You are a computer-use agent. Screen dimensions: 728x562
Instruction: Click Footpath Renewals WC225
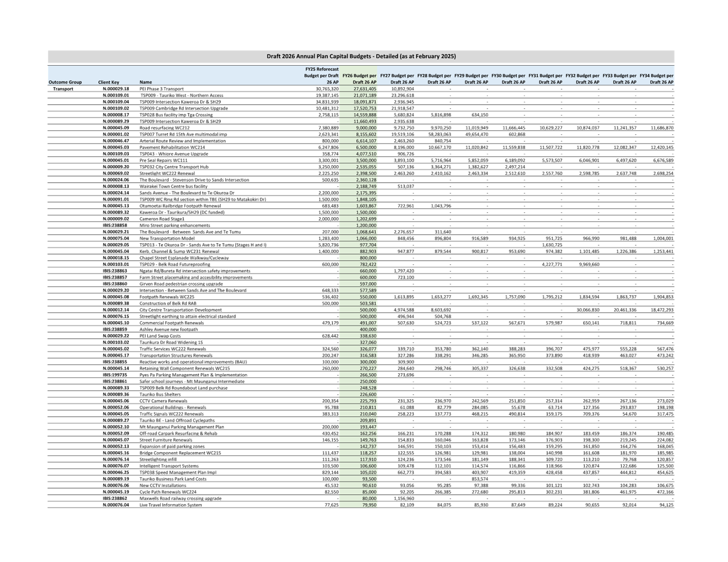(167, 297)
